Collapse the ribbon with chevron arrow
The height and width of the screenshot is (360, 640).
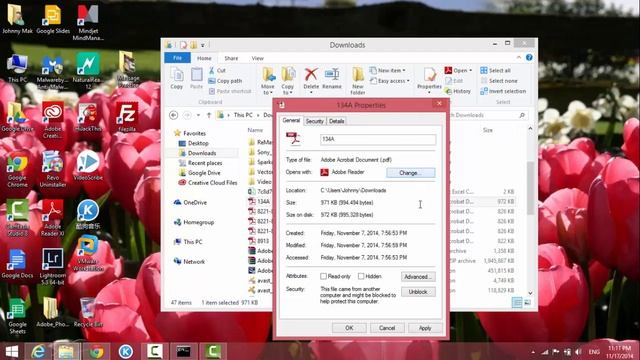coord(519,58)
